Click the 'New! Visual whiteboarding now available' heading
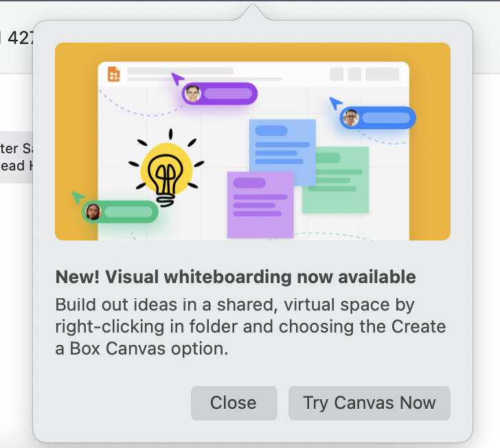Image resolution: width=500 pixels, height=448 pixels. [x=236, y=277]
